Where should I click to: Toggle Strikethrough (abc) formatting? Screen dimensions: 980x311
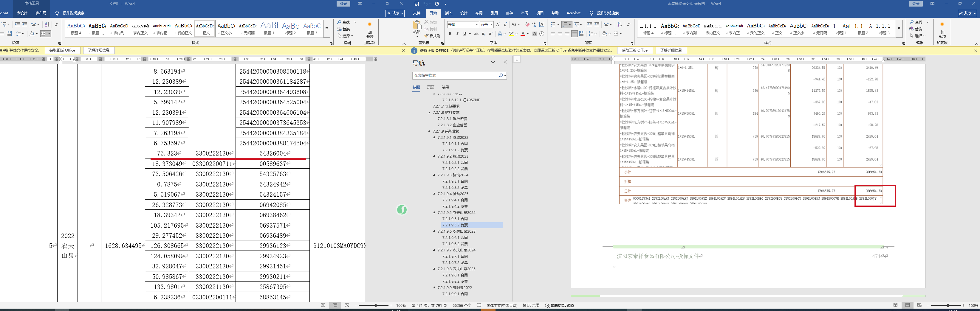tap(476, 34)
